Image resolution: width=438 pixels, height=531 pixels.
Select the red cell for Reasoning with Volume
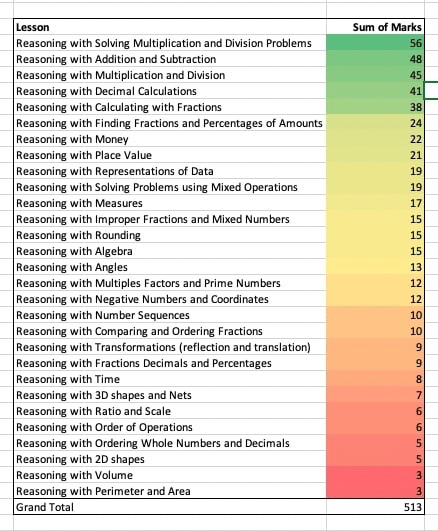coord(375,475)
